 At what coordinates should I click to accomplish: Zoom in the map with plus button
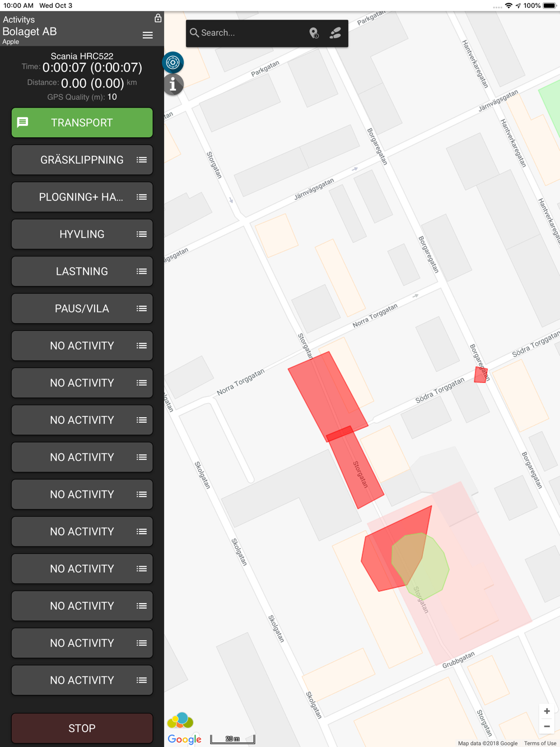[547, 711]
